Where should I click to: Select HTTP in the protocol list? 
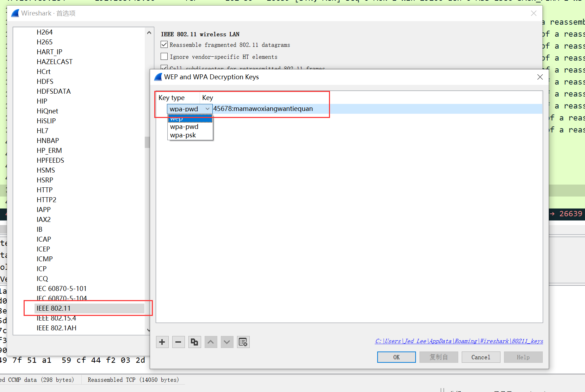[45, 190]
